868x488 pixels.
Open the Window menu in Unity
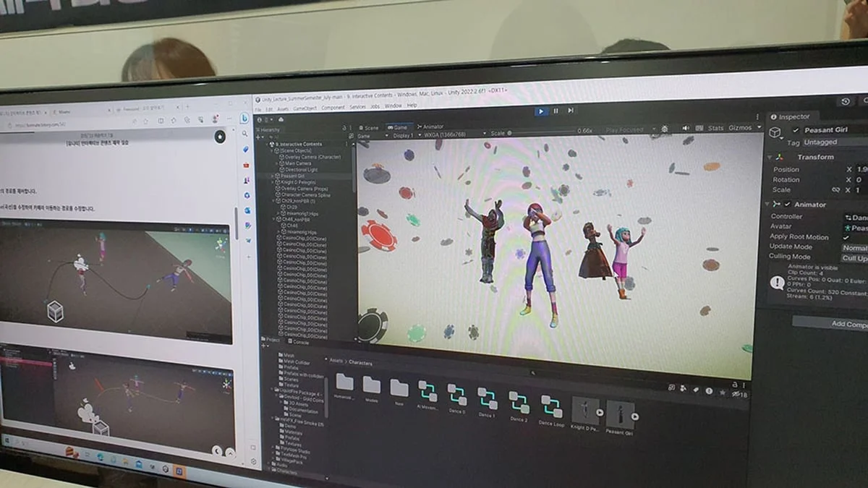pyautogui.click(x=393, y=106)
